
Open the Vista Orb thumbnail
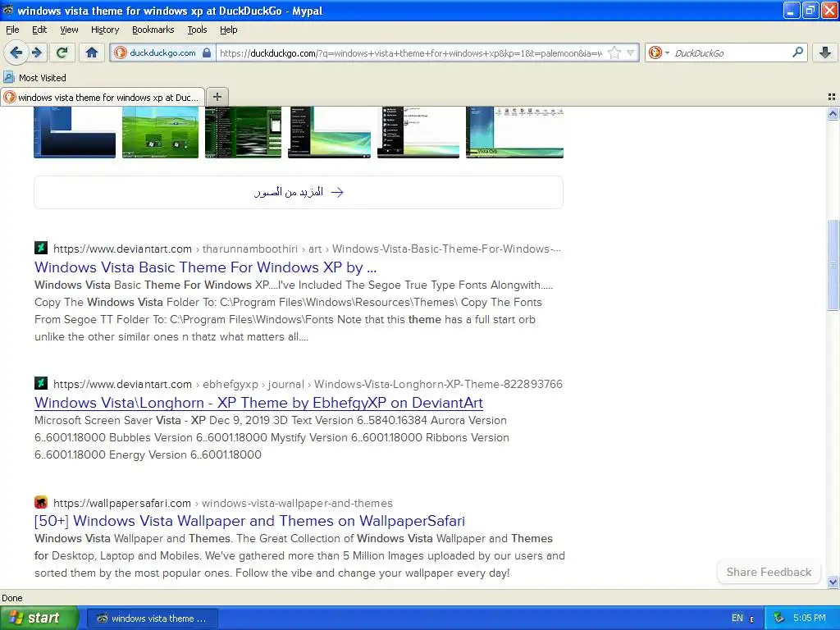point(515,132)
